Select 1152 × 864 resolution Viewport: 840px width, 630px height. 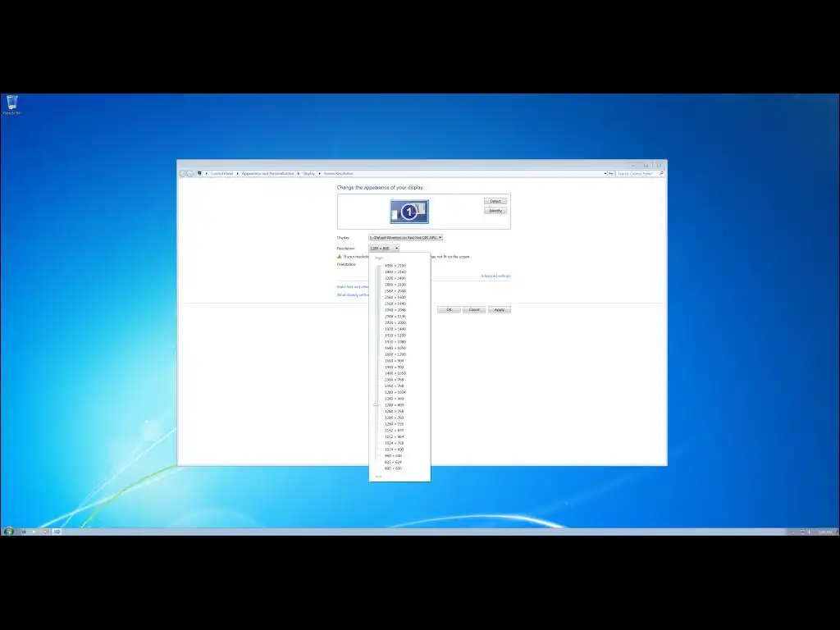(395, 437)
